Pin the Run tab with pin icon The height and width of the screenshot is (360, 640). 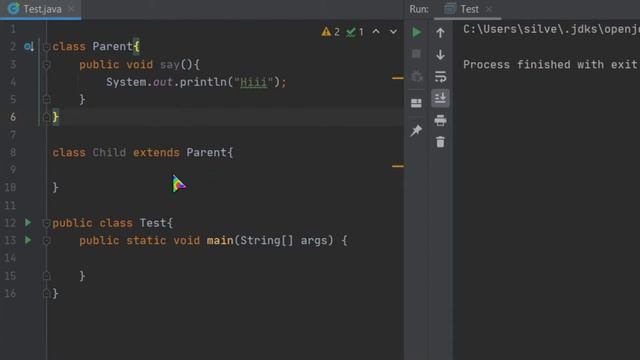click(x=416, y=131)
